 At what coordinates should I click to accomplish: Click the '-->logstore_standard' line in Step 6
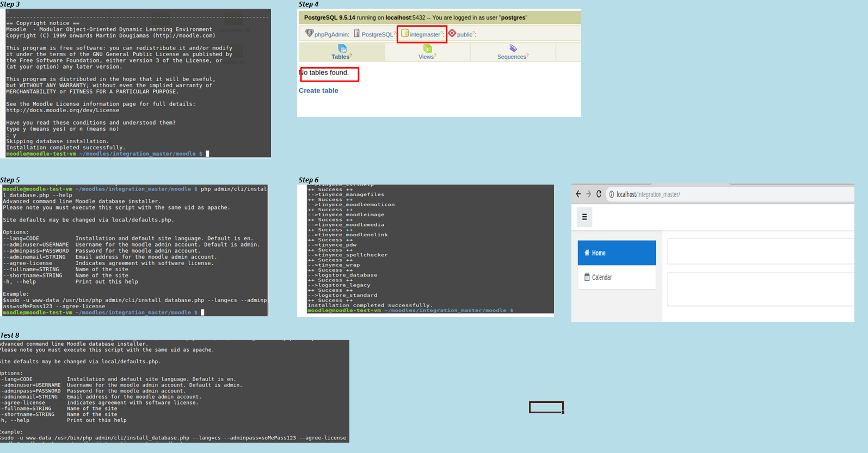[342, 295]
